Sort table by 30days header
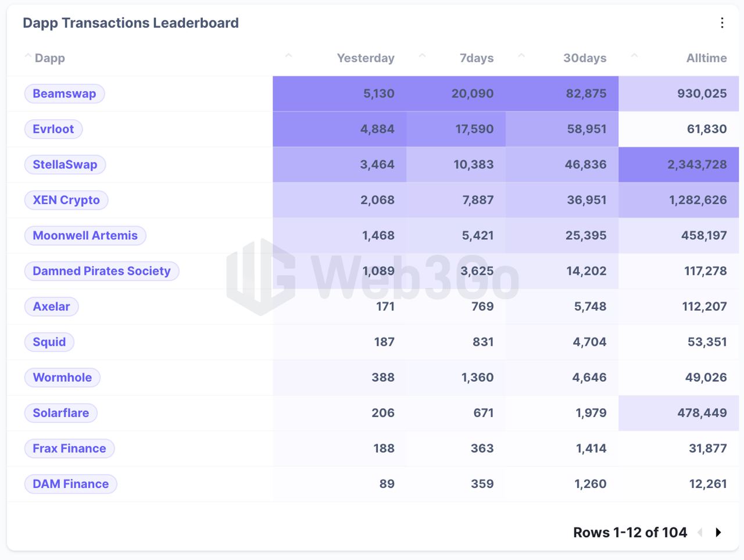The width and height of the screenshot is (744, 560). point(585,58)
